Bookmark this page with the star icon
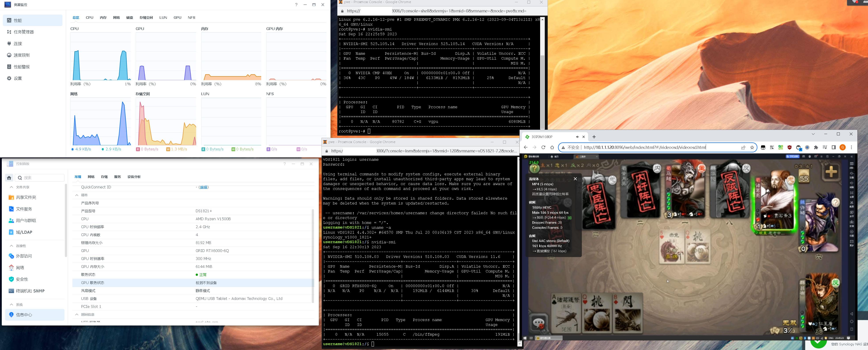The height and width of the screenshot is (350, 868). click(752, 147)
